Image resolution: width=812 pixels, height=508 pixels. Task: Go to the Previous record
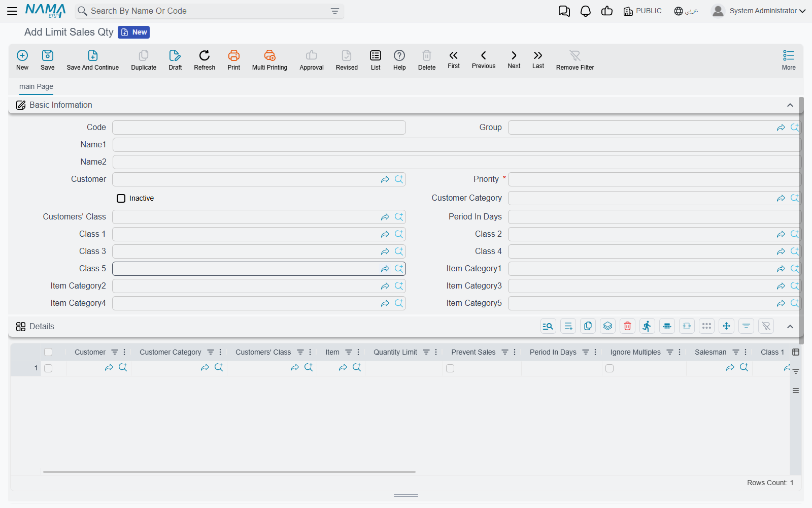click(x=484, y=59)
